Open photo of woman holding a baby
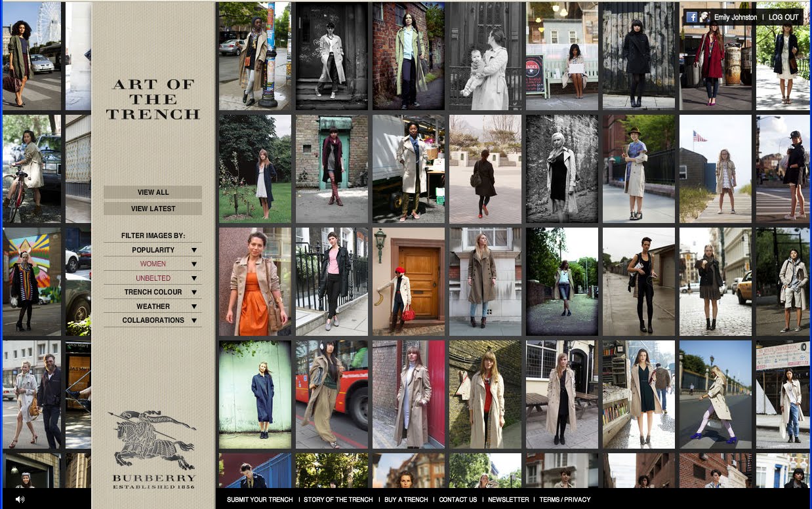This screenshot has width=812, height=509. [485, 56]
